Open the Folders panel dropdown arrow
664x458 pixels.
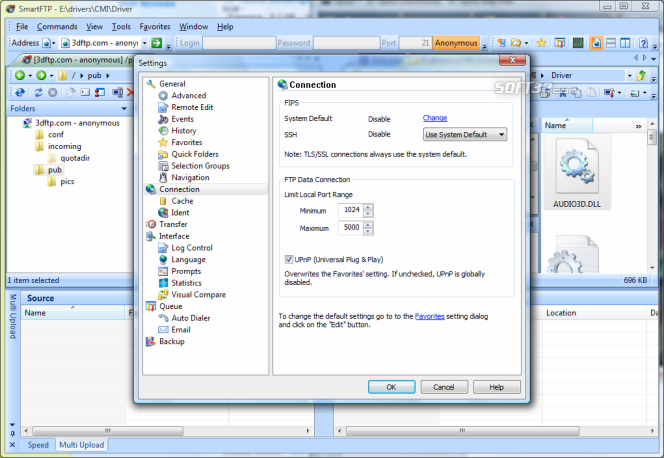pos(124,109)
